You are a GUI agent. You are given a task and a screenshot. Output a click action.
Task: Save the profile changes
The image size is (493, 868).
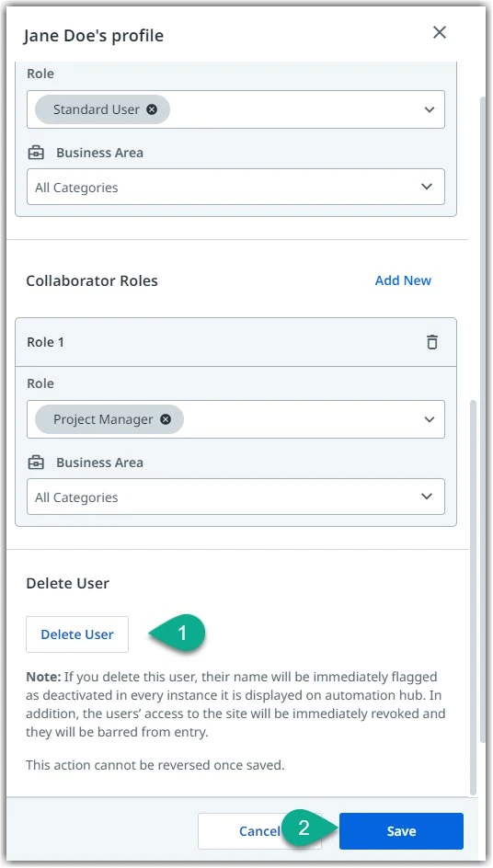click(x=401, y=831)
